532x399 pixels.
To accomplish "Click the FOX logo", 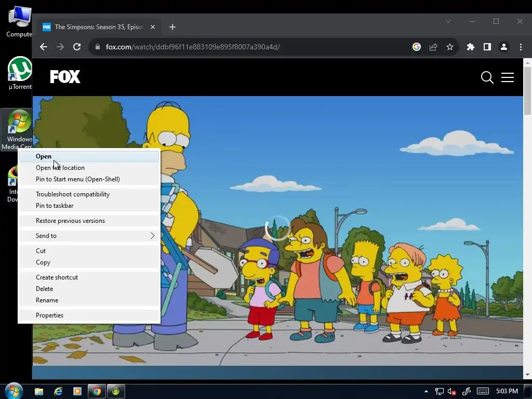I will [x=65, y=77].
